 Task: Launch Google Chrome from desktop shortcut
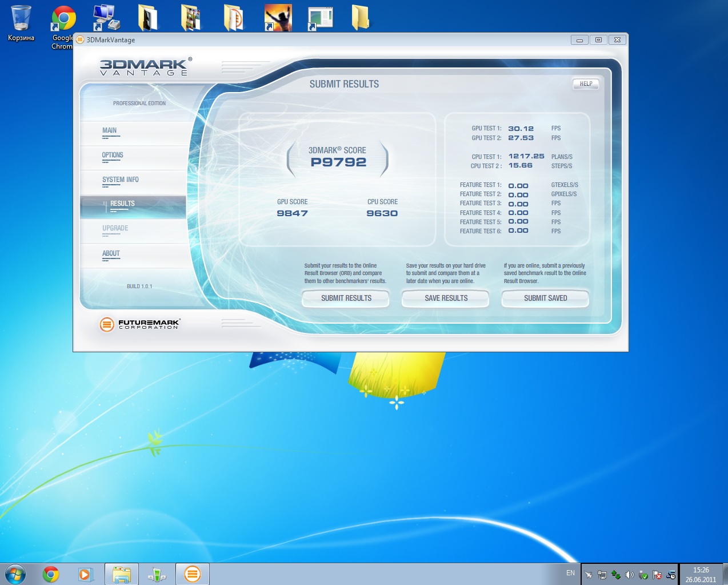pos(63,27)
